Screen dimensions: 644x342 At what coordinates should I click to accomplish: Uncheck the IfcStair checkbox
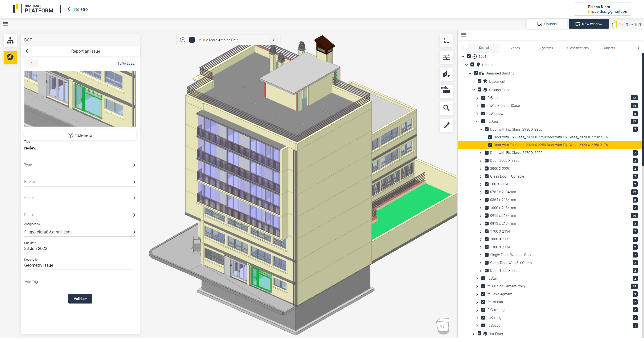pos(483,278)
